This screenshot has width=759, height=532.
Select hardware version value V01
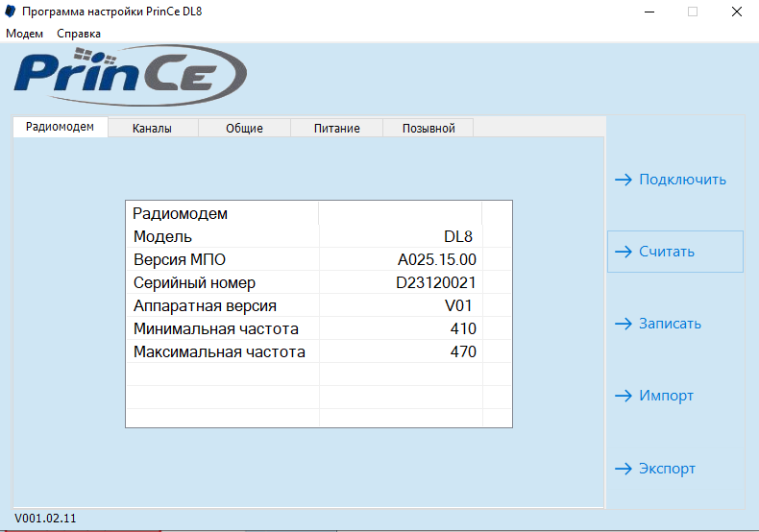401,305
